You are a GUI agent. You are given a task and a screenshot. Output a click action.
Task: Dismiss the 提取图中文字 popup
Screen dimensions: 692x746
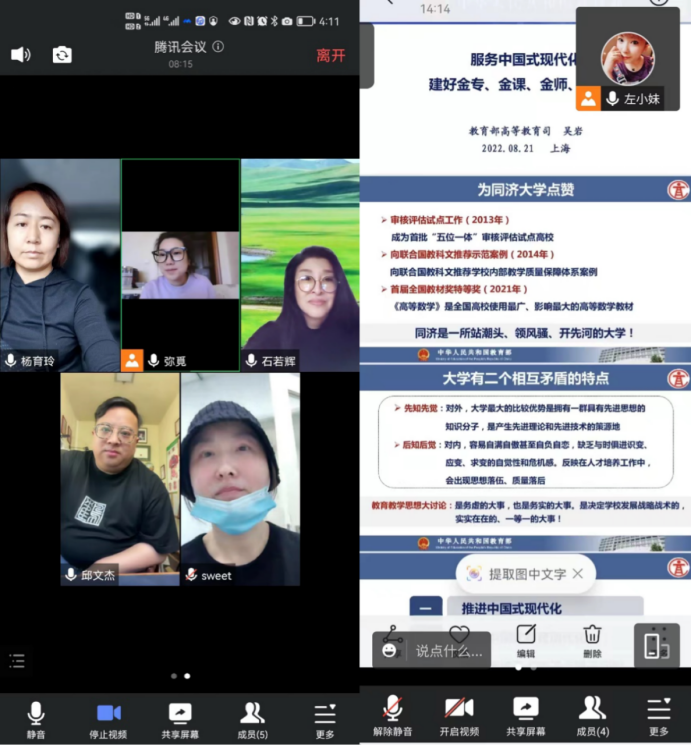pyautogui.click(x=578, y=573)
